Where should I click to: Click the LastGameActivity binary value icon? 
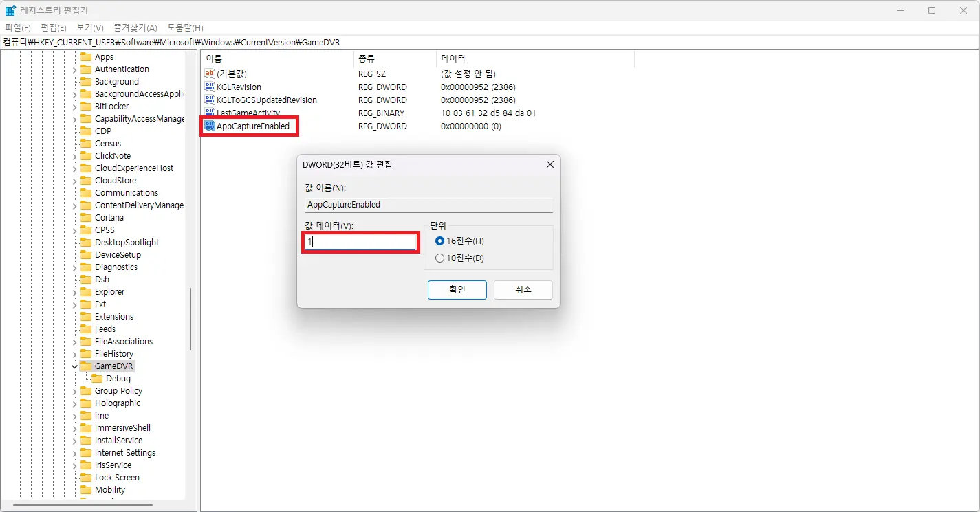210,113
